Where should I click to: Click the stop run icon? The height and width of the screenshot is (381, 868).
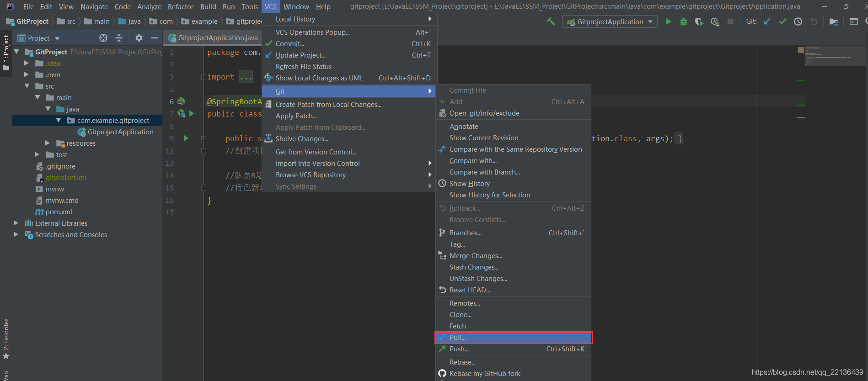point(730,21)
